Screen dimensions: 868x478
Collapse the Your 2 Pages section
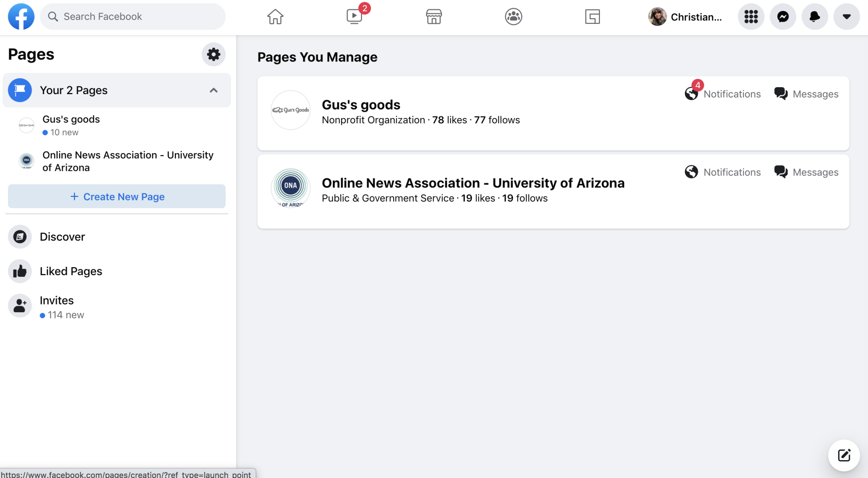point(214,90)
